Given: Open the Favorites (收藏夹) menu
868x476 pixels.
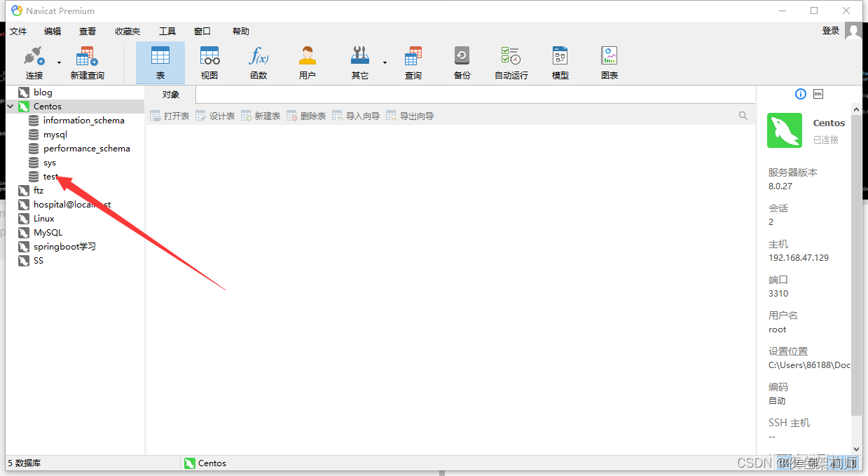Looking at the screenshot, I should (x=128, y=32).
